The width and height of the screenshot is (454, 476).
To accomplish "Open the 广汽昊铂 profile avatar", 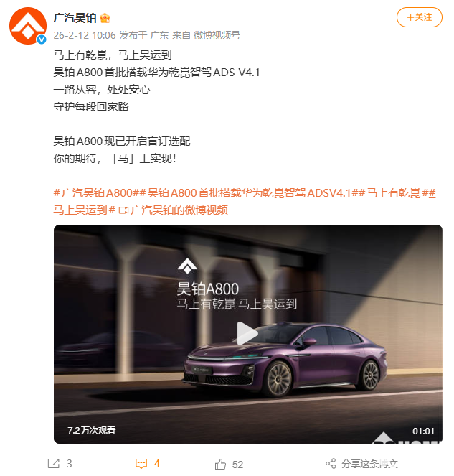I will [x=28, y=26].
